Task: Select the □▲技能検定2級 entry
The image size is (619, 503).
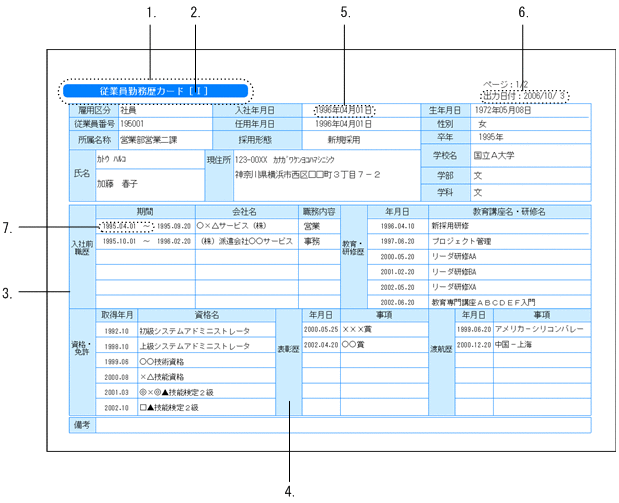Action: [169, 407]
